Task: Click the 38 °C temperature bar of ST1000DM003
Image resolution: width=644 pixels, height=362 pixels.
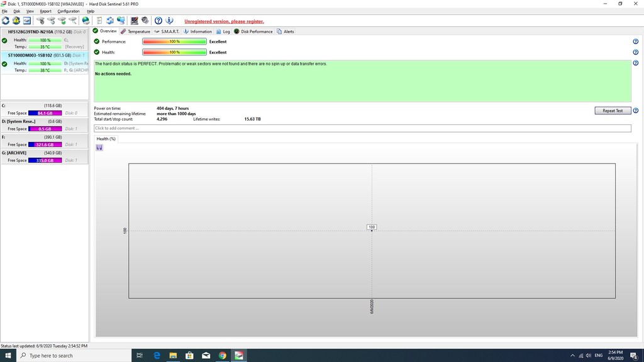Action: [45, 70]
